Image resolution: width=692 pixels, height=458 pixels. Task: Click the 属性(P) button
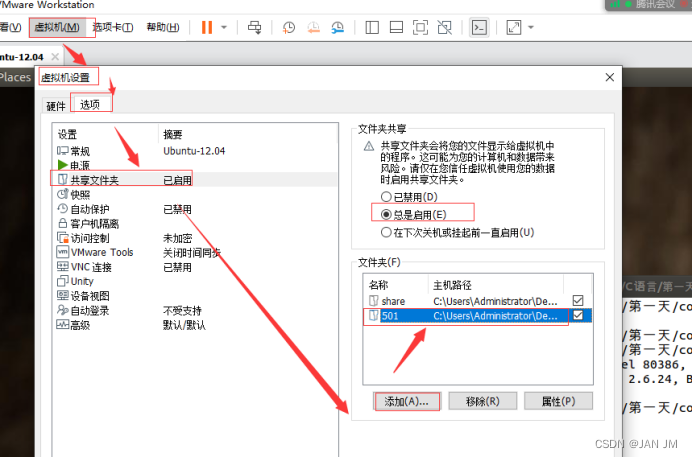[558, 401]
